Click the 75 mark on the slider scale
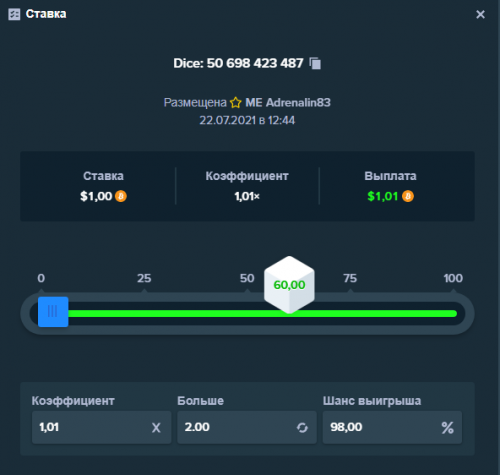 click(x=350, y=278)
